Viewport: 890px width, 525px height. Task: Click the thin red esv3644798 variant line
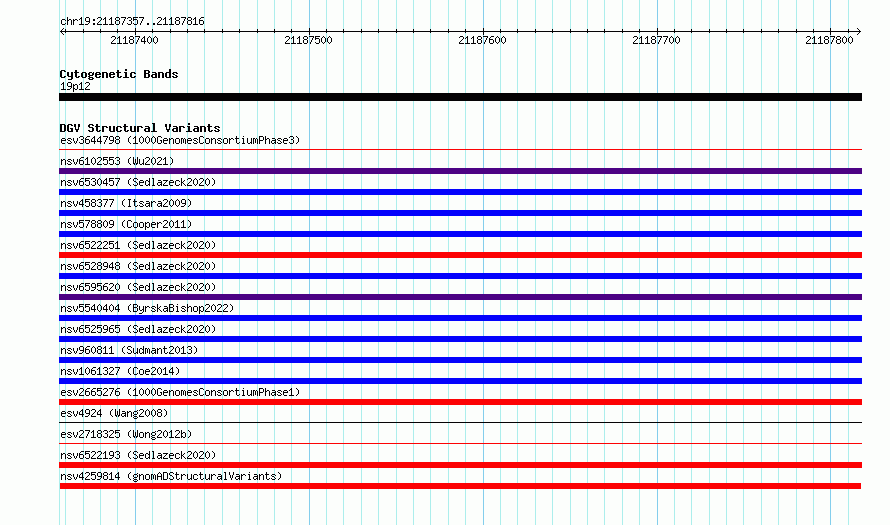tap(460, 150)
